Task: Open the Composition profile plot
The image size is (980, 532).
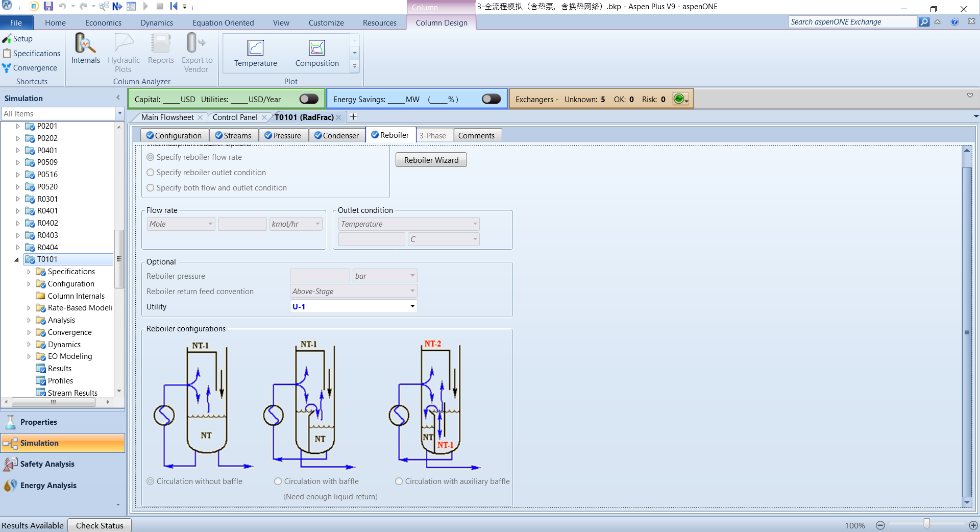Action: 317,53
